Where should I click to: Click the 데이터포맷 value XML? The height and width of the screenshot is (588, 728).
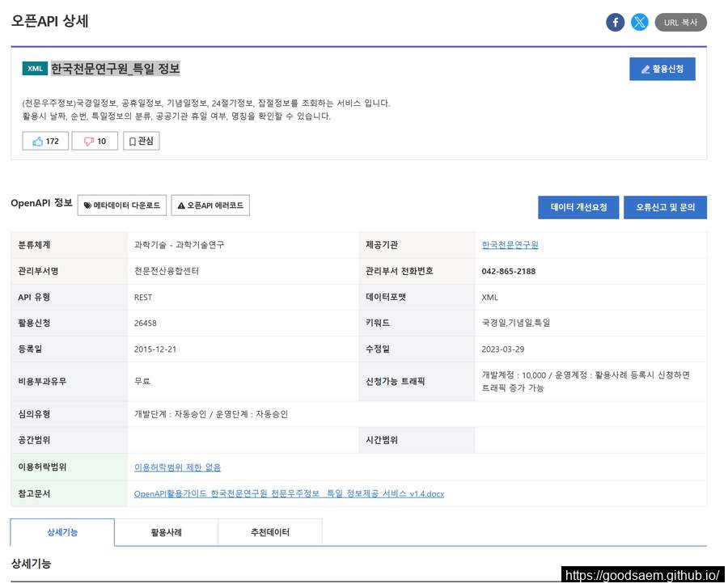click(490, 298)
